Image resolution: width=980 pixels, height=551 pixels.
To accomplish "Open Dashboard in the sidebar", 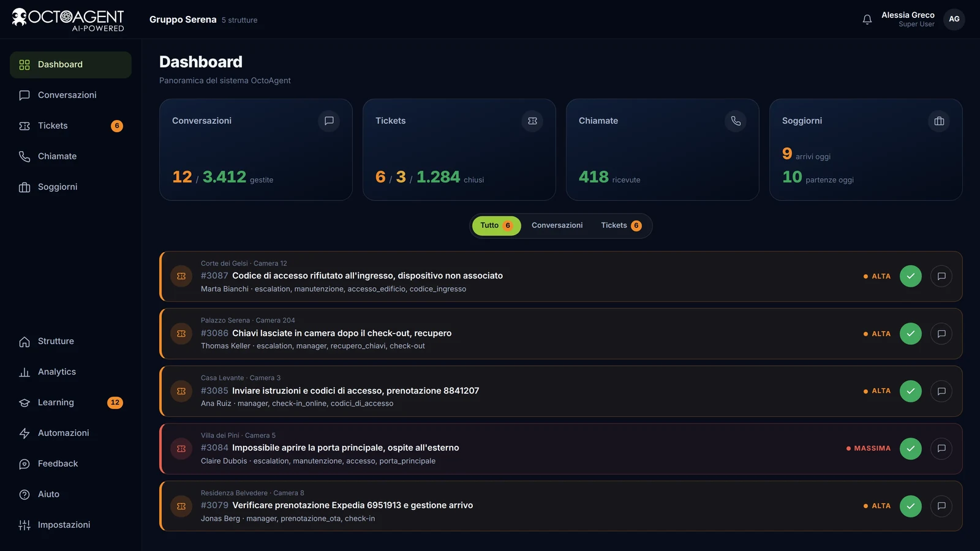I will click(x=70, y=65).
